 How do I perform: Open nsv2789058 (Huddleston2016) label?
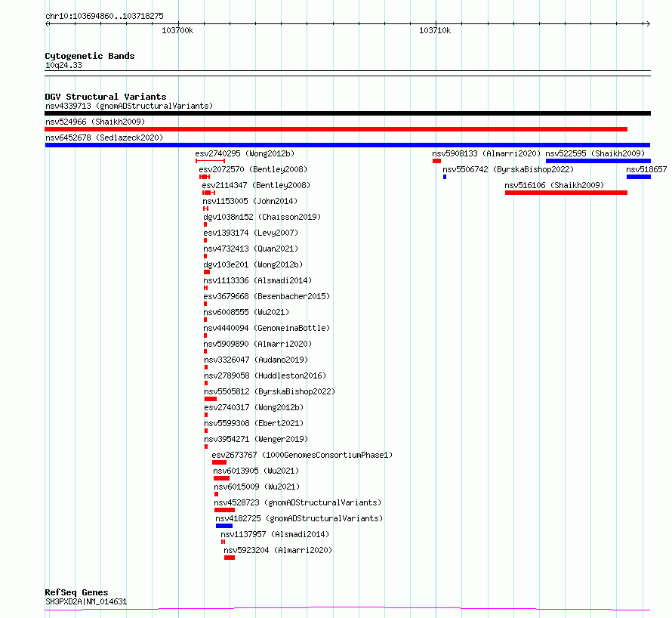(x=265, y=375)
